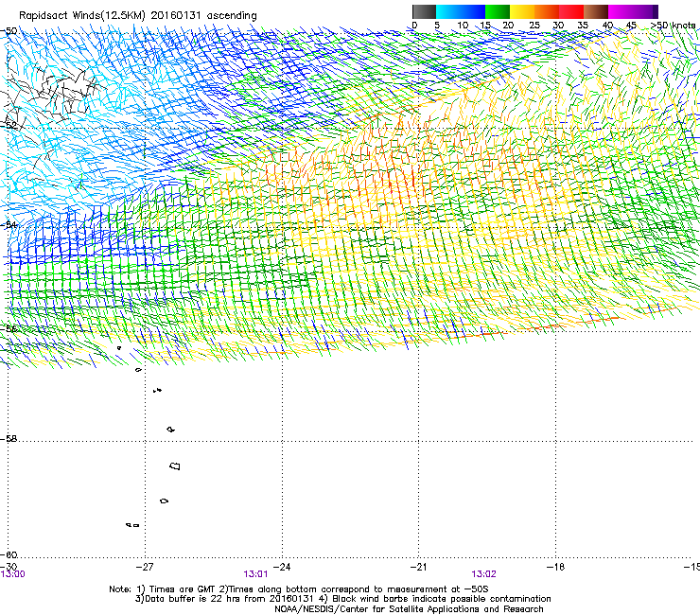Screen dimensions: 700x615
Task: Click the note 'Black wind barbs indicate possible contamination'
Action: [x=442, y=599]
